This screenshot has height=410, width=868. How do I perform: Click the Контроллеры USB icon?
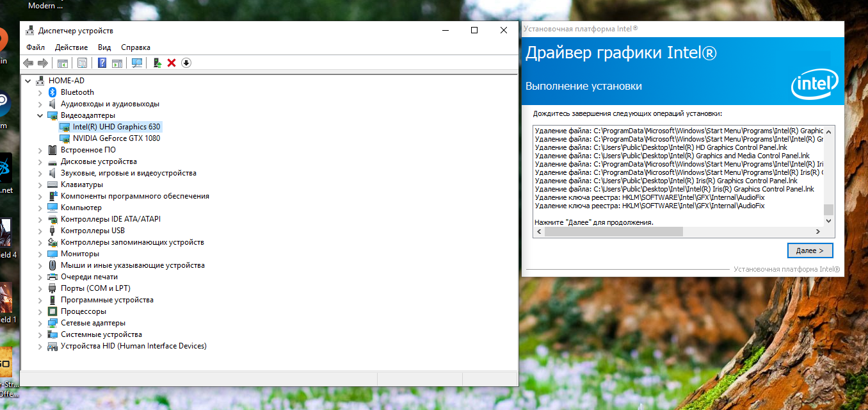click(53, 231)
